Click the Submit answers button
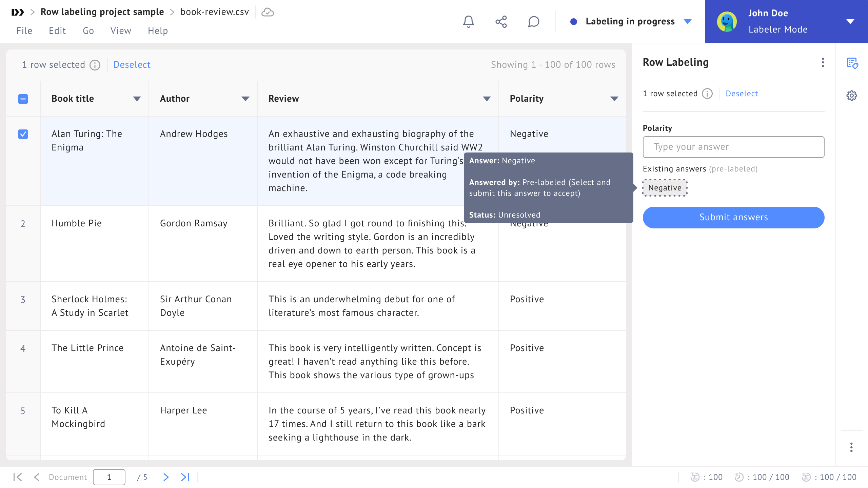Image resolution: width=868 pixels, height=488 pixels. click(733, 217)
